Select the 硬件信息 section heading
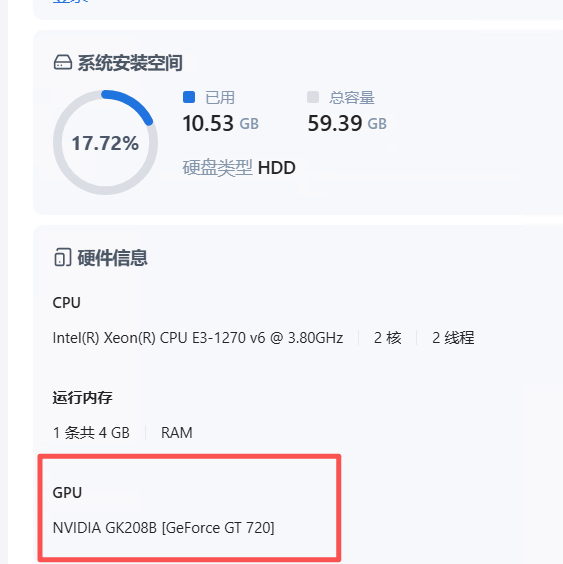 [112, 258]
